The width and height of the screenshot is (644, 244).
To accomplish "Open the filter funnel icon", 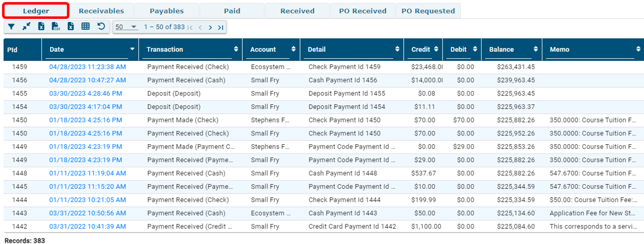I will point(11,27).
